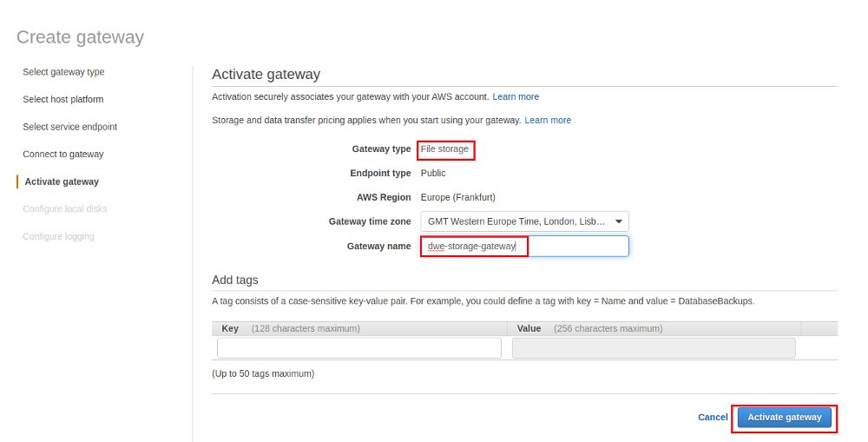
Task: Go to Select host platform step
Action: (x=63, y=99)
